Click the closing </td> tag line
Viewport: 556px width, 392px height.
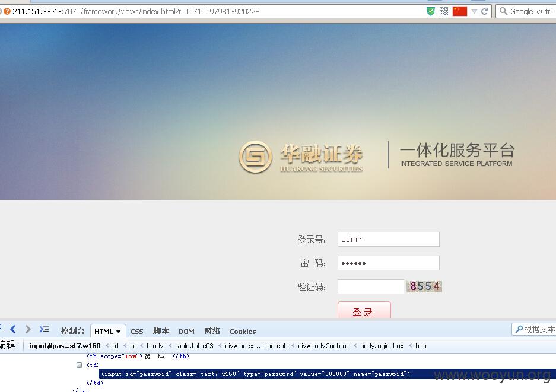(95, 383)
